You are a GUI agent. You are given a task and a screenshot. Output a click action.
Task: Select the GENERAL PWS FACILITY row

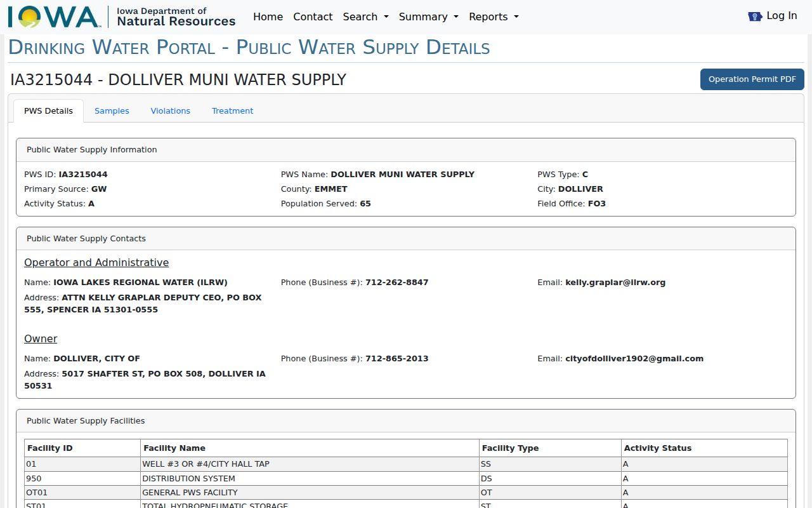click(406, 493)
